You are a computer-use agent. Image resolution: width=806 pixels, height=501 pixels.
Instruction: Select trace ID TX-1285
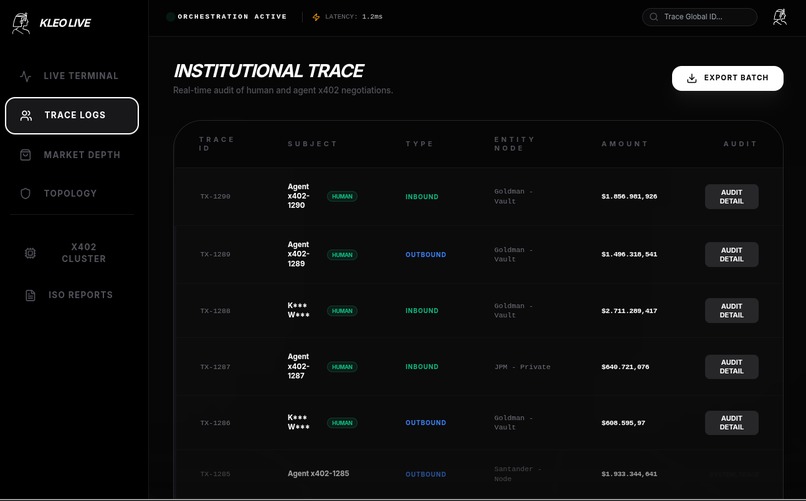pos(215,474)
